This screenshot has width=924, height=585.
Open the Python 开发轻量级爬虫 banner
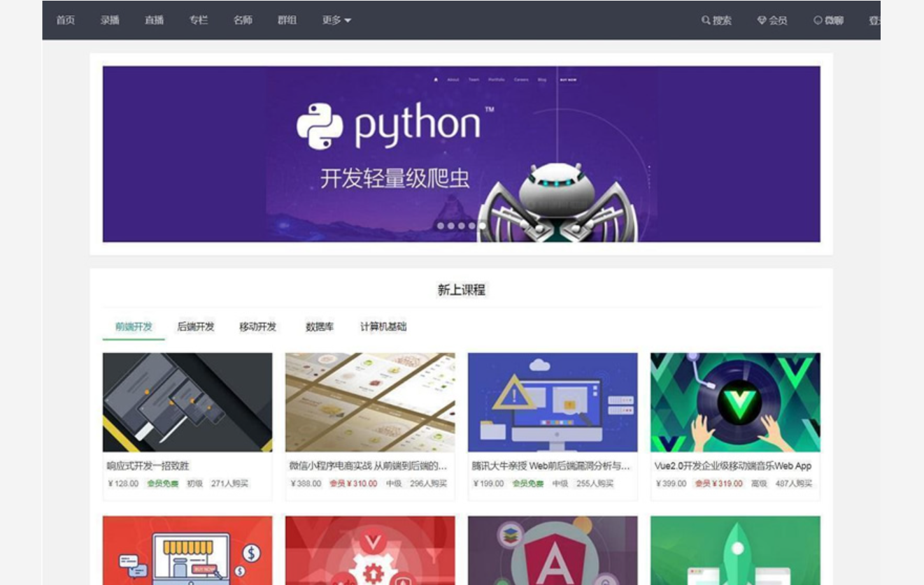coord(462,154)
